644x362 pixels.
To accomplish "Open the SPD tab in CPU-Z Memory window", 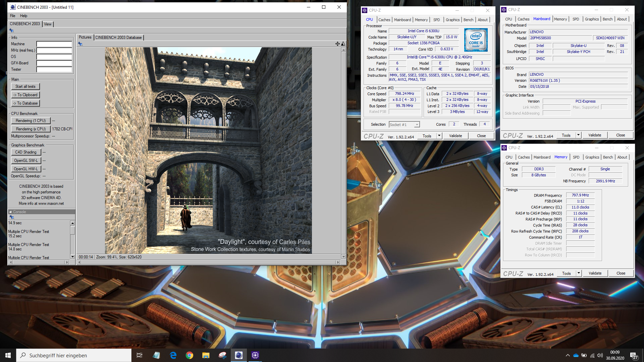I will click(x=576, y=157).
